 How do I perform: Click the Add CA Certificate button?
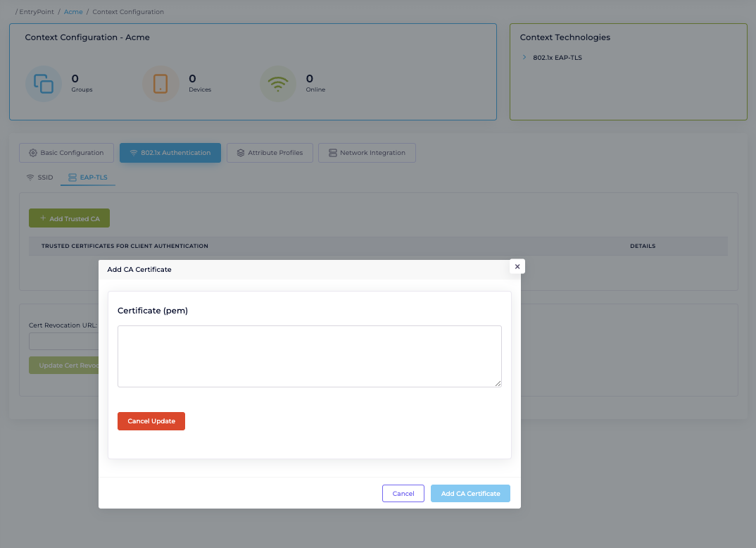tap(470, 493)
